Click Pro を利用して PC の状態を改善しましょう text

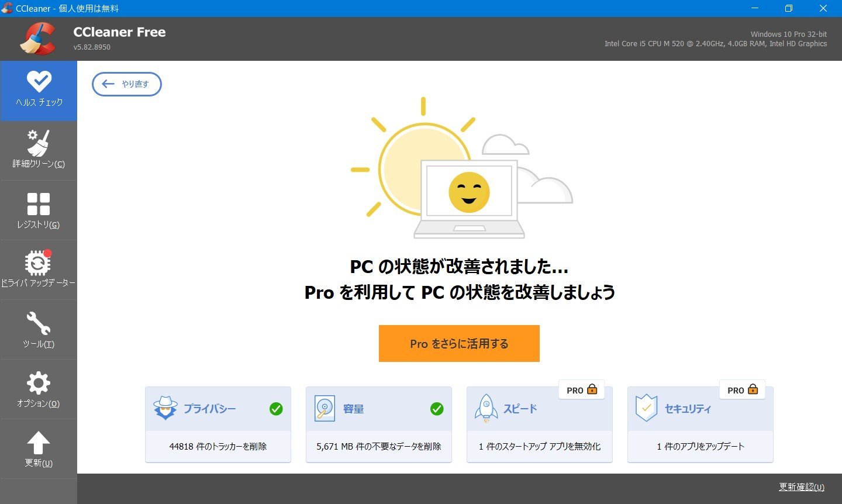pos(460,292)
